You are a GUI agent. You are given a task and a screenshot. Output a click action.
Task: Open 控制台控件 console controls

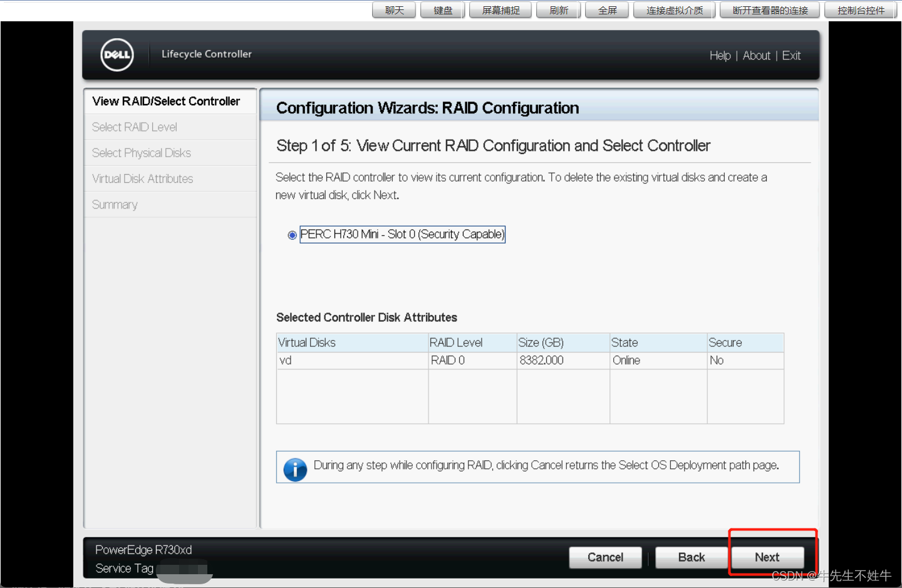click(861, 10)
